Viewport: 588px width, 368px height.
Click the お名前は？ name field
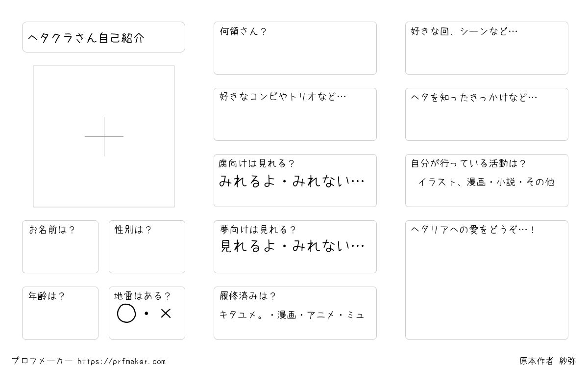click(x=60, y=247)
